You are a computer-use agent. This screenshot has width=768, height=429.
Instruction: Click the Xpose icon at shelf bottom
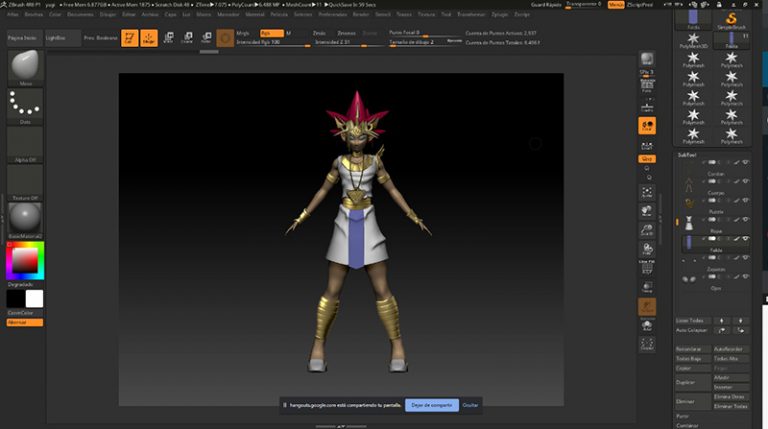tap(647, 344)
